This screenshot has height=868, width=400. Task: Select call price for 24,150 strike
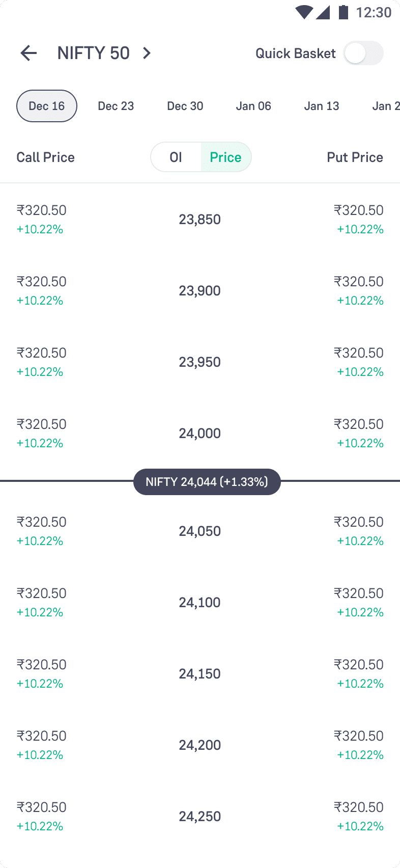pyautogui.click(x=42, y=673)
